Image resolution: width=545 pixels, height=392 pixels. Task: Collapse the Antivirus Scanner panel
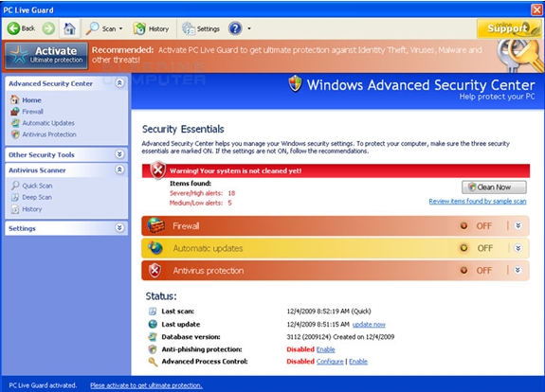119,169
